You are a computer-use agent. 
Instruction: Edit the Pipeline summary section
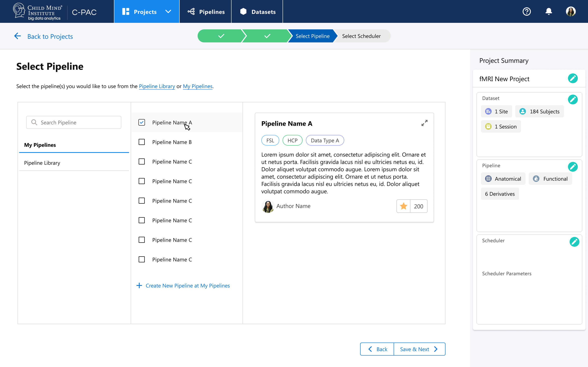pos(573,167)
